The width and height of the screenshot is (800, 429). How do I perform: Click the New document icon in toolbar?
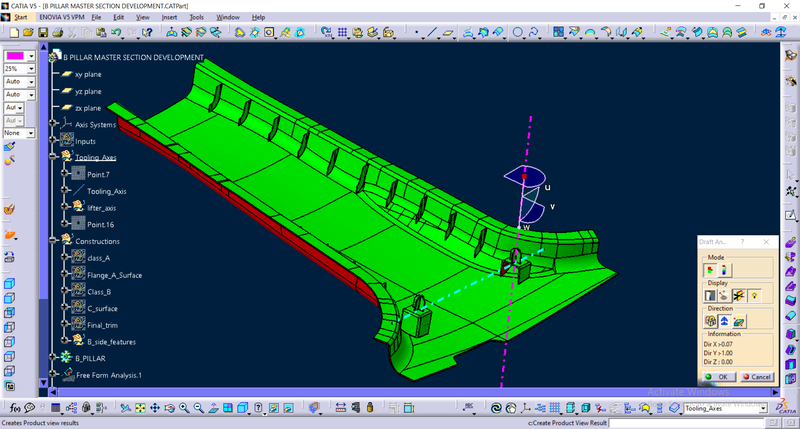coord(15,32)
